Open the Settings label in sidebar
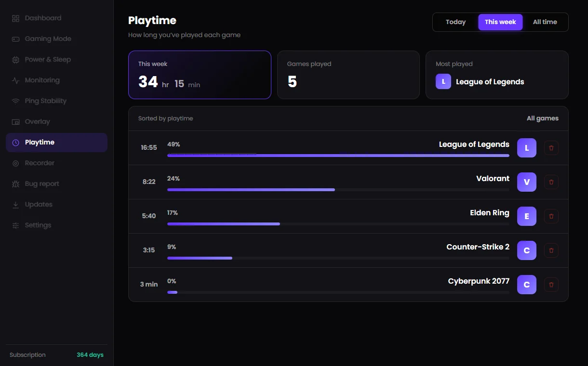Viewport: 588px width, 366px height. tap(38, 225)
